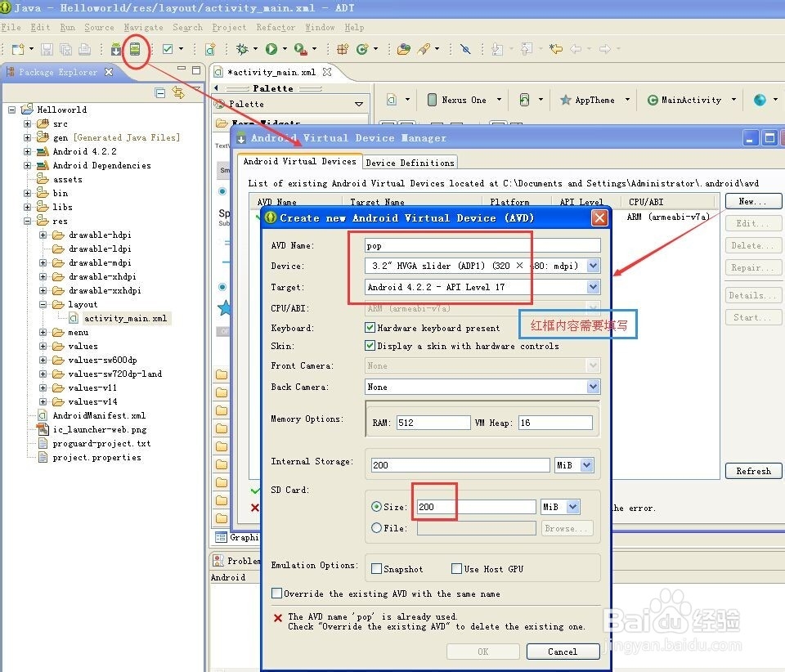Click the Search flashlight toolbar icon
The height and width of the screenshot is (672, 785).
424,48
